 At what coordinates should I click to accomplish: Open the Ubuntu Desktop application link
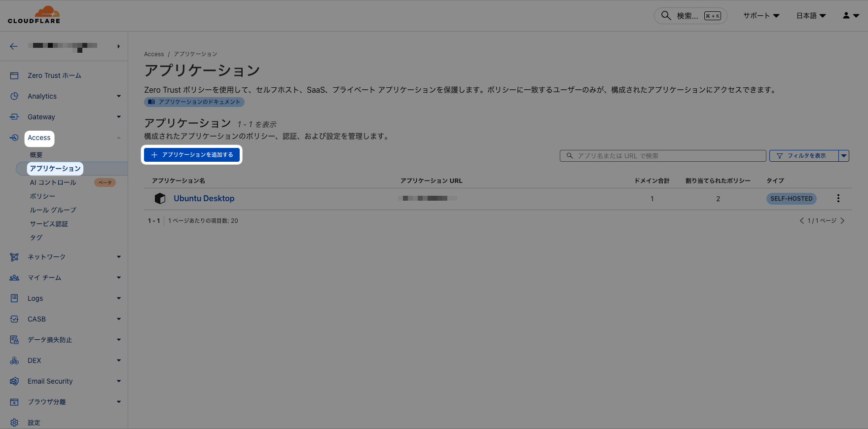[204, 198]
